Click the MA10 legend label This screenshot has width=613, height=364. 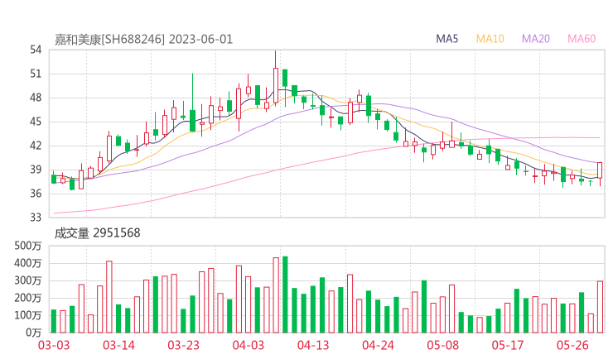(490, 39)
